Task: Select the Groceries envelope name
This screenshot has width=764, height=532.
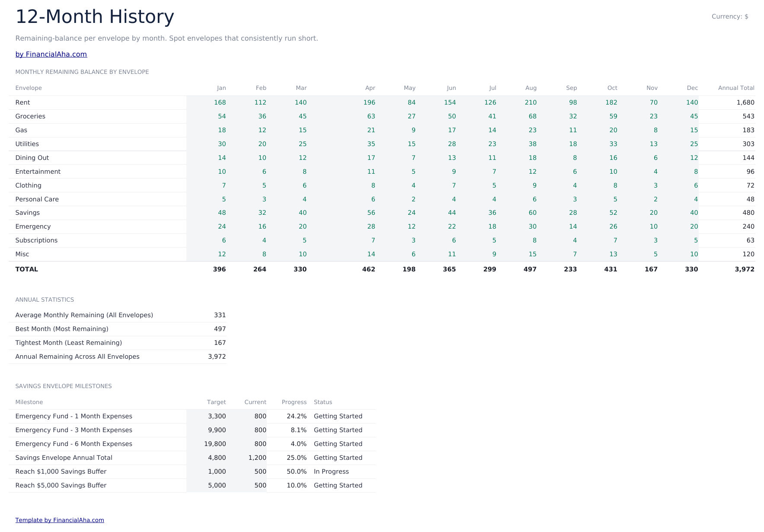Action: 30,116
